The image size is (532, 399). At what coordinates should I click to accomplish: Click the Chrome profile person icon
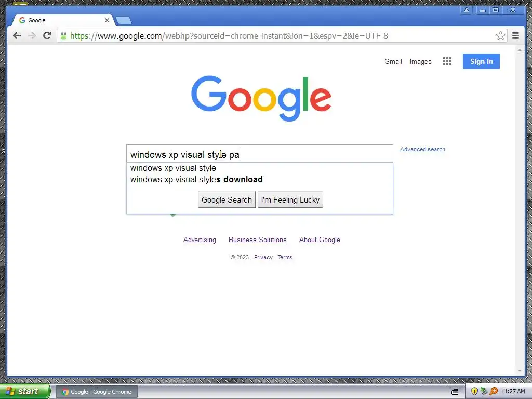pyautogui.click(x=467, y=10)
